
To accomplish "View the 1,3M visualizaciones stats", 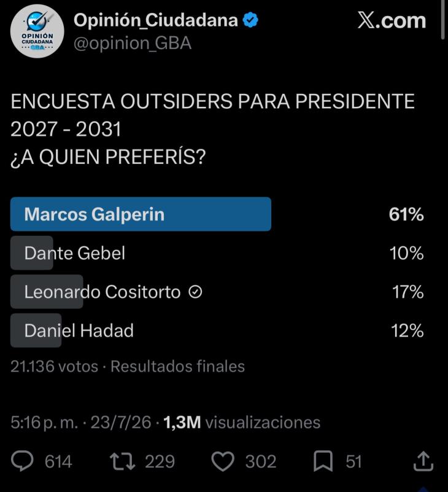I will tap(242, 423).
